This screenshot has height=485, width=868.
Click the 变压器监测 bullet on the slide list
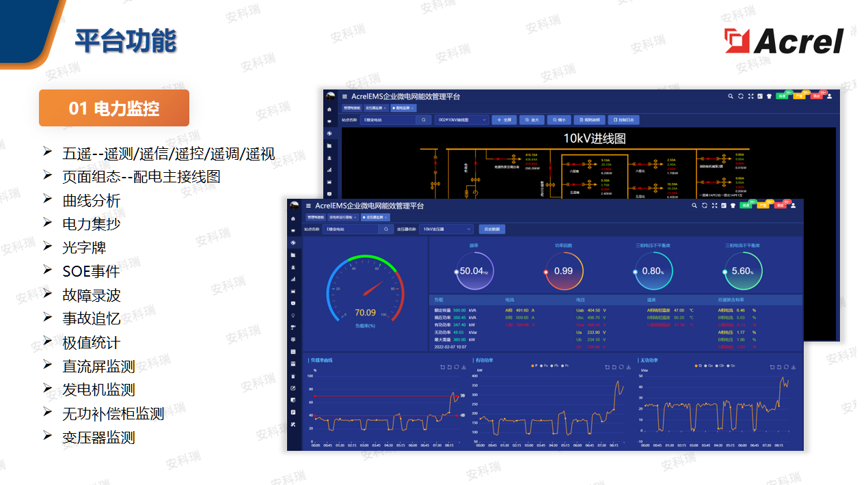98,437
